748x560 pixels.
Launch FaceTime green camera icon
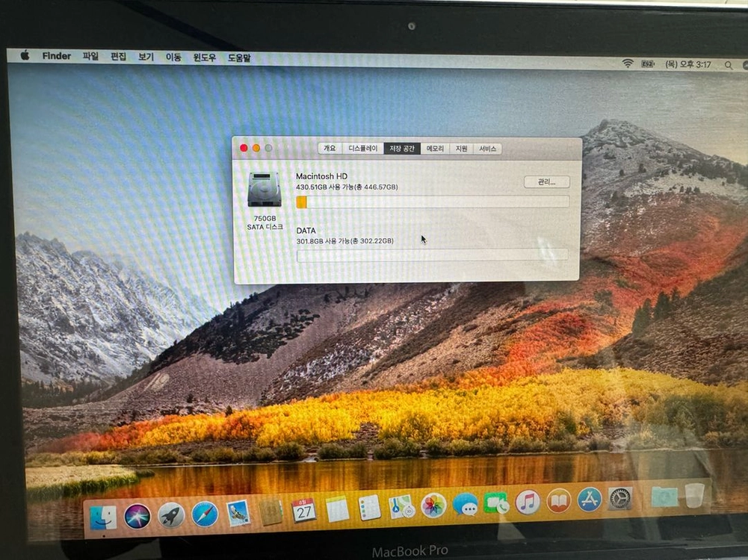496,503
